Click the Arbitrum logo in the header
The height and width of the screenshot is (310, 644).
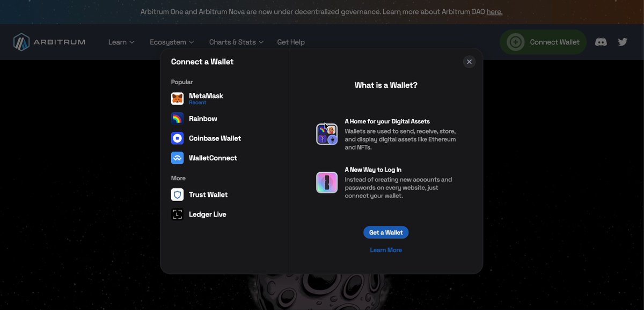[49, 42]
